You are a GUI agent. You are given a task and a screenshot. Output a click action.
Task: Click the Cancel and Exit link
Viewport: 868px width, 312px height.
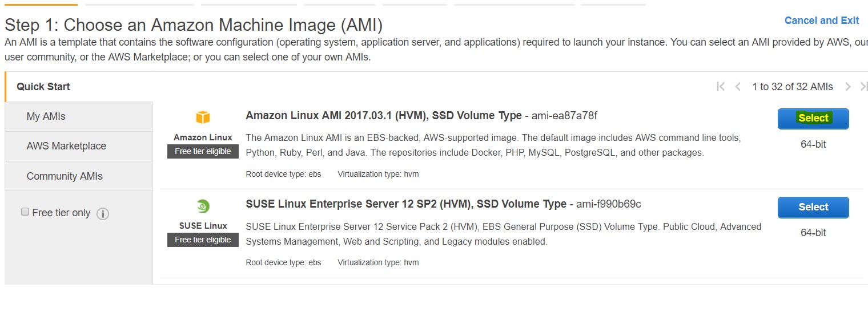pyautogui.click(x=822, y=21)
